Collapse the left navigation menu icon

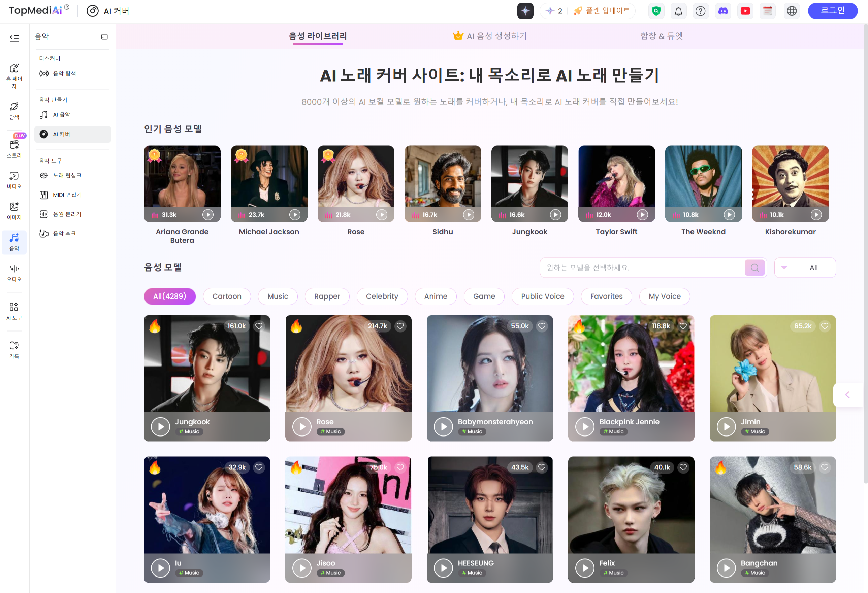[14, 38]
